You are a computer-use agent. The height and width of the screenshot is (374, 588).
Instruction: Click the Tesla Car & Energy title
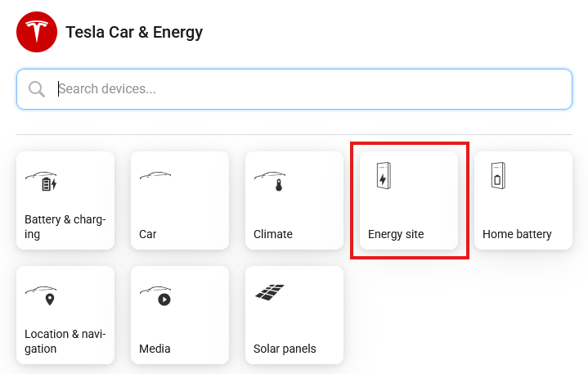point(134,32)
